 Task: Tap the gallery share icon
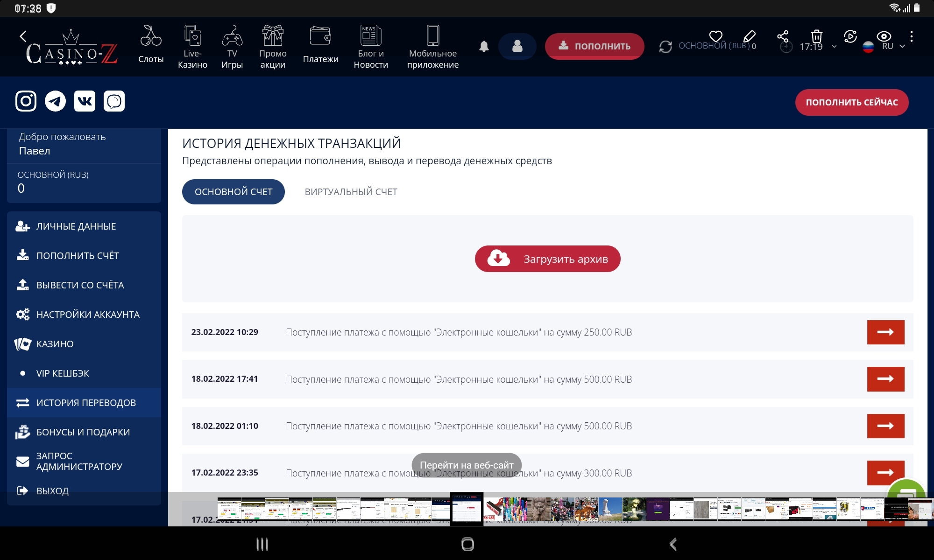[x=783, y=36]
